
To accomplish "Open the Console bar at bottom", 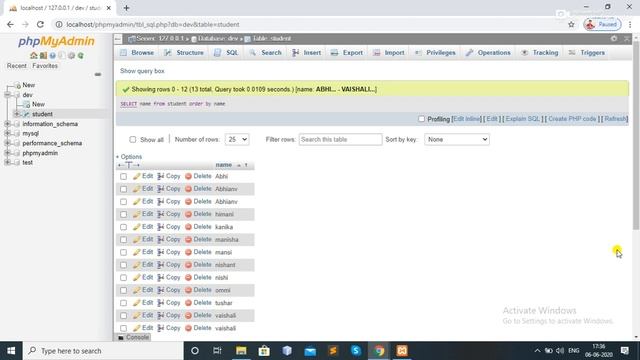I will click(133, 337).
